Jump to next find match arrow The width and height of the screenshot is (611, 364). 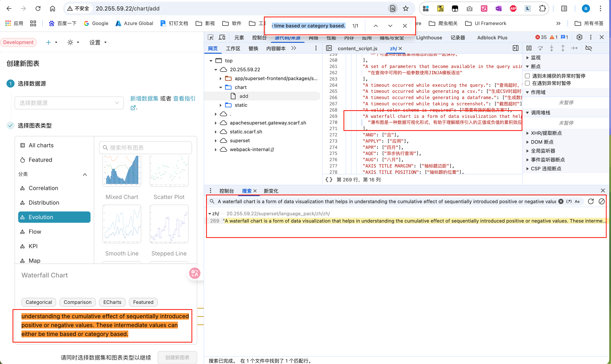[x=390, y=26]
